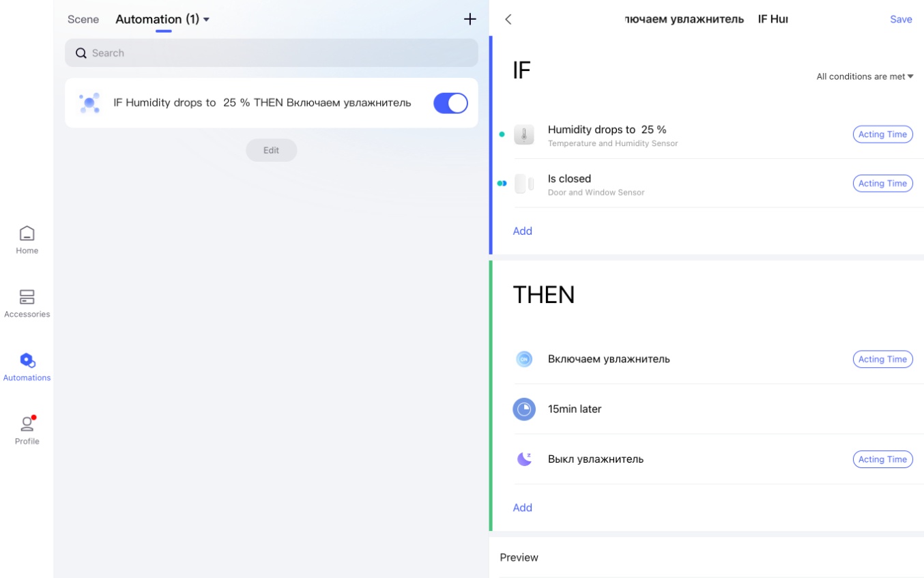The image size is (924, 578).
Task: Select Automations in the left sidebar
Action: click(x=27, y=367)
